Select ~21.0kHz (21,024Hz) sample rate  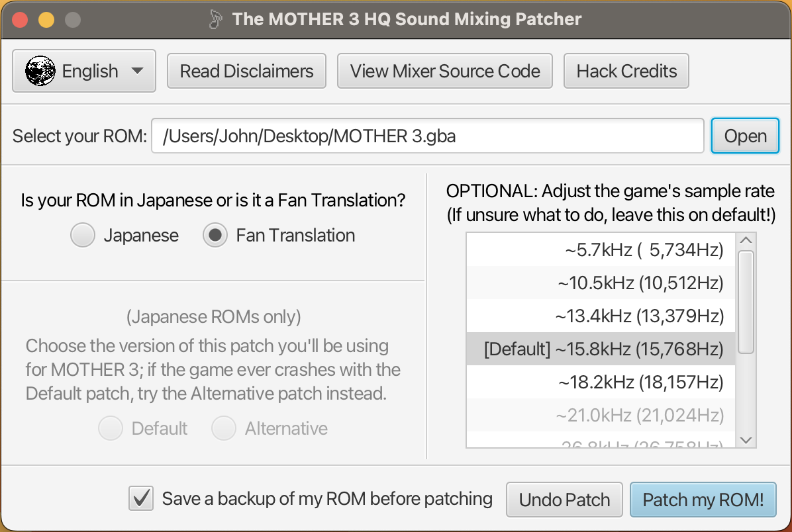[x=601, y=415]
